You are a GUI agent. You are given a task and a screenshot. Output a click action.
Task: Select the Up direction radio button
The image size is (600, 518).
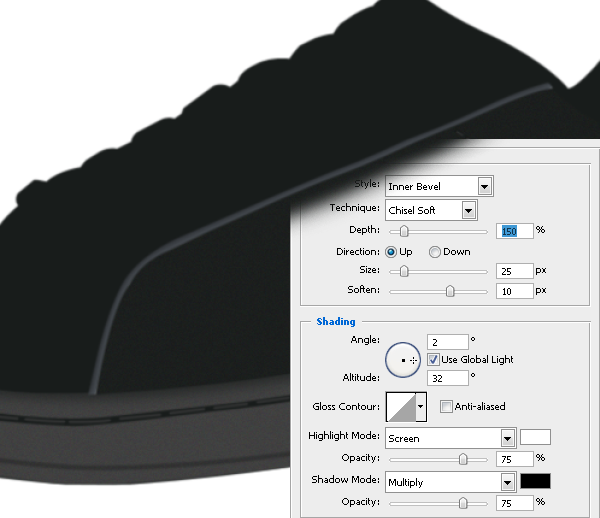[x=391, y=252]
